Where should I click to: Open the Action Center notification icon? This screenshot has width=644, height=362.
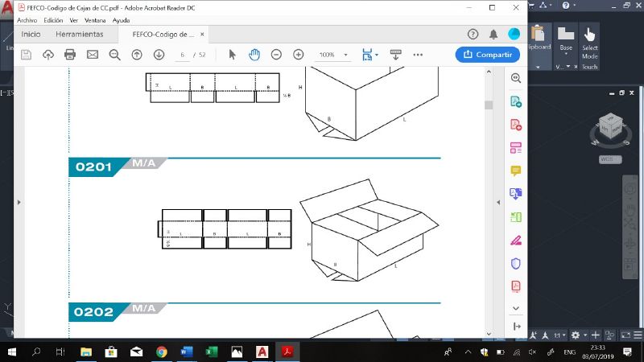click(627, 352)
